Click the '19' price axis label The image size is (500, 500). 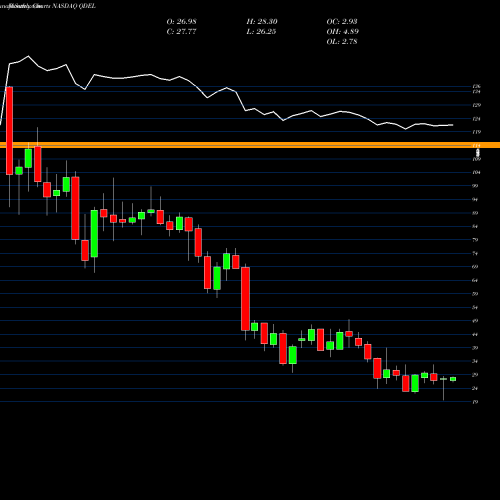pyautogui.click(x=475, y=402)
